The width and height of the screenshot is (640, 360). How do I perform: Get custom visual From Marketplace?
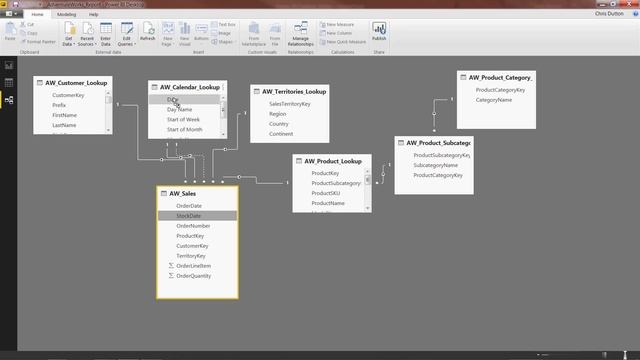(254, 34)
